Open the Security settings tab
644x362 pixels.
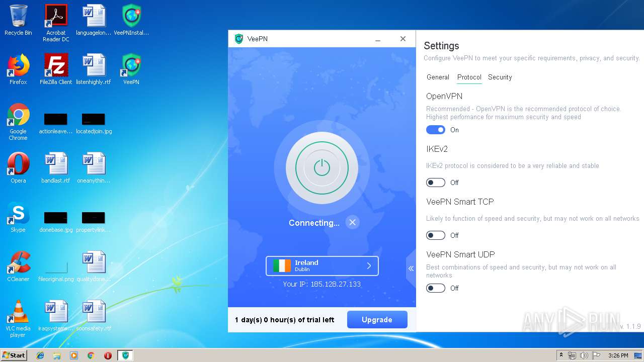click(x=500, y=77)
